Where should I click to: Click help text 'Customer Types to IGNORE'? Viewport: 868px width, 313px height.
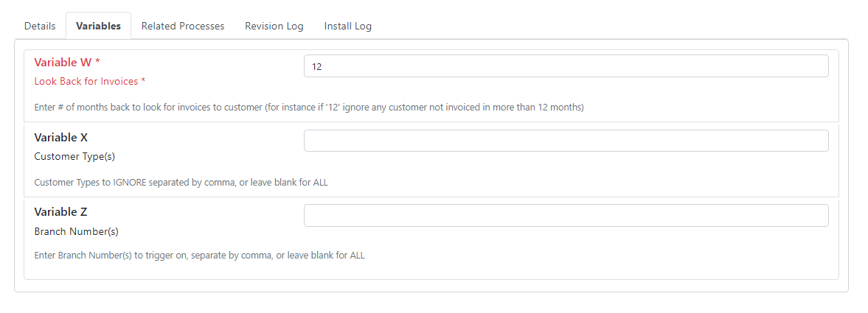point(181,182)
